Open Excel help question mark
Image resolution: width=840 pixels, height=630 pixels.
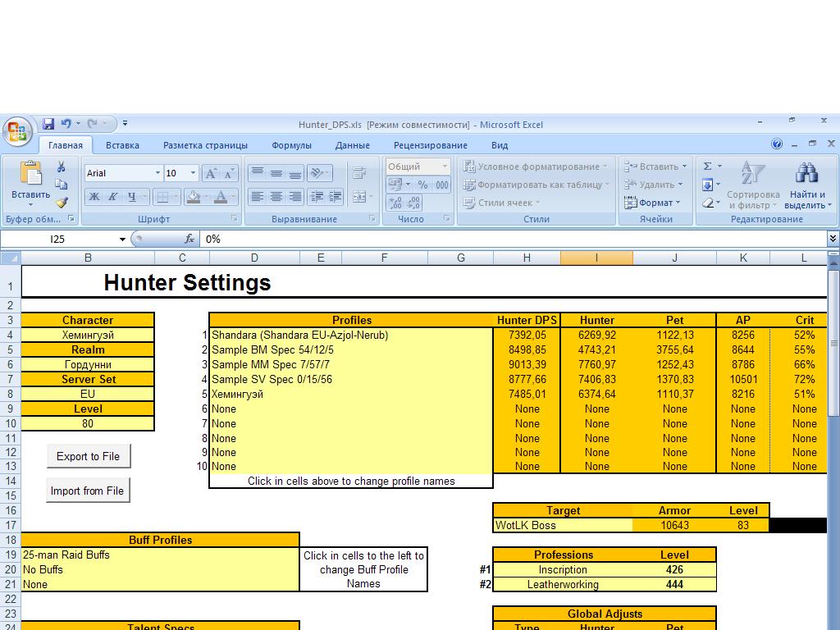(x=777, y=144)
